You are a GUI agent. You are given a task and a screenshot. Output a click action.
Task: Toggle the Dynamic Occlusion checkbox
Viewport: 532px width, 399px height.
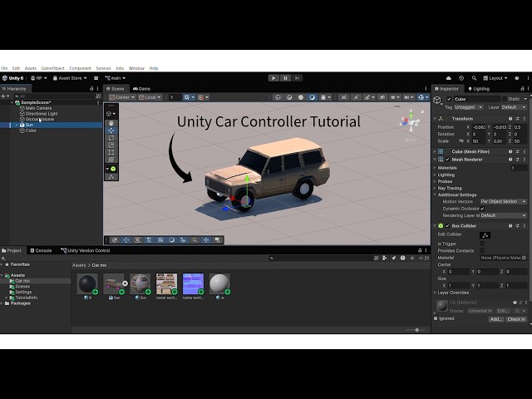pyautogui.click(x=482, y=209)
